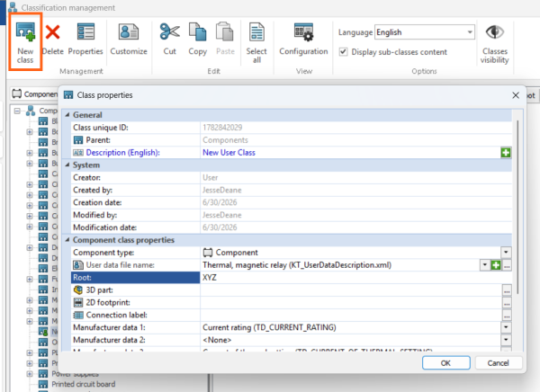Screen dimensions: 540x392
Task: Close the Class properties dialog
Action: [516, 95]
